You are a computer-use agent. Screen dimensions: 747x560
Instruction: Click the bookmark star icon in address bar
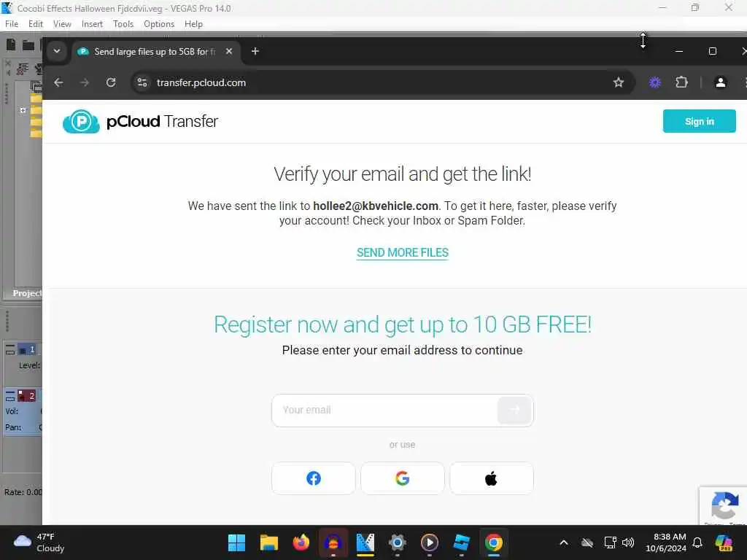[619, 82]
